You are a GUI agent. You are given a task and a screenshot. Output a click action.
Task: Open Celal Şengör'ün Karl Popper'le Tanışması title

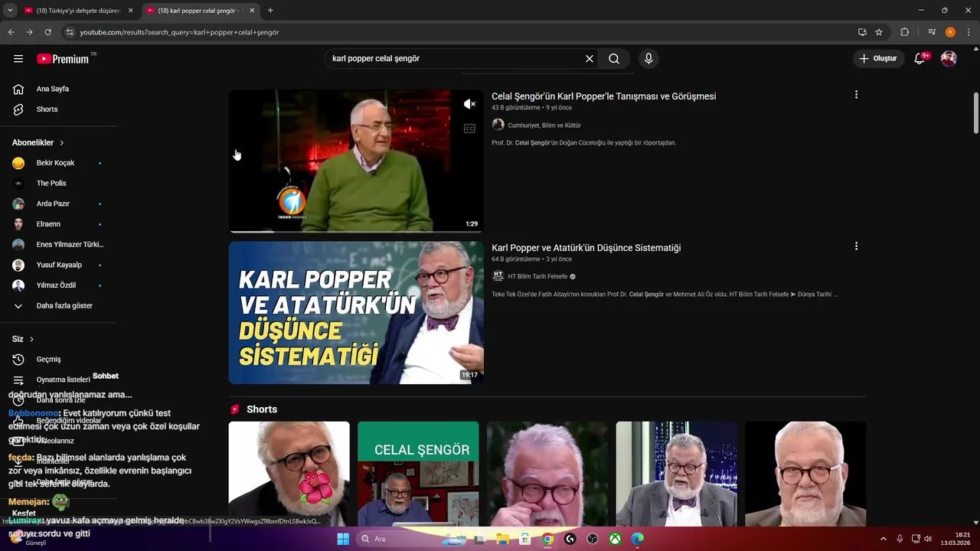coord(603,96)
